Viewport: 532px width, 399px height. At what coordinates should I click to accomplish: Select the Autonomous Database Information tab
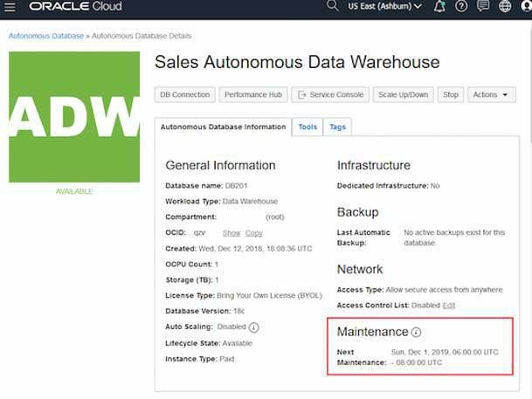click(223, 127)
